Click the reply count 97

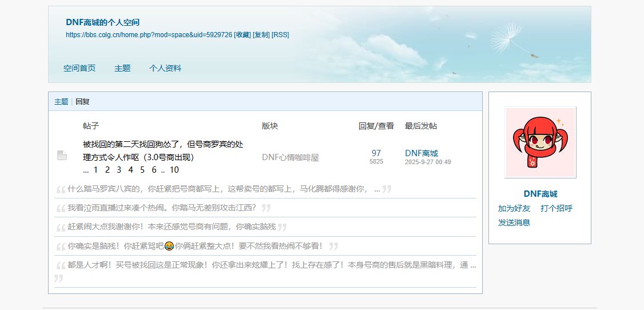click(x=376, y=153)
